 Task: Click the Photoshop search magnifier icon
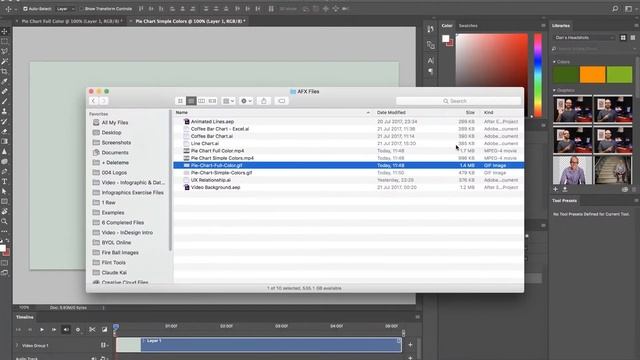[x=615, y=9]
